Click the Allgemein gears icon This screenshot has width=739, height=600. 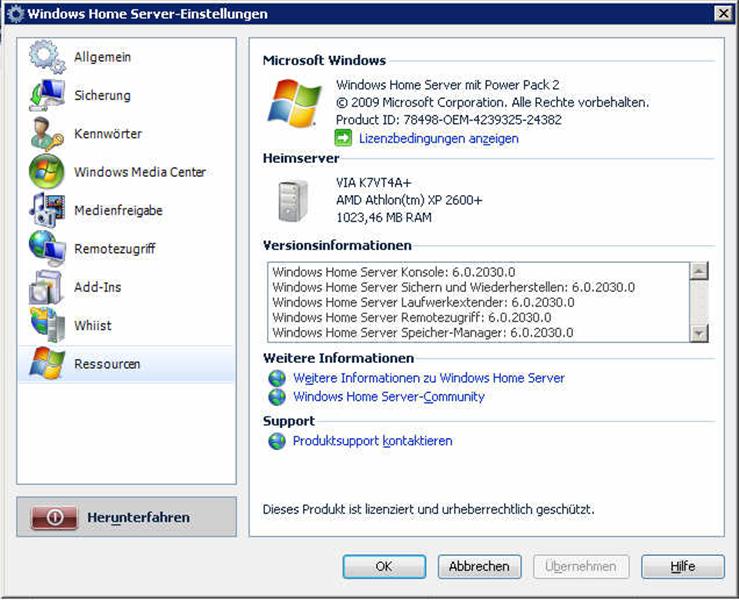pos(47,57)
